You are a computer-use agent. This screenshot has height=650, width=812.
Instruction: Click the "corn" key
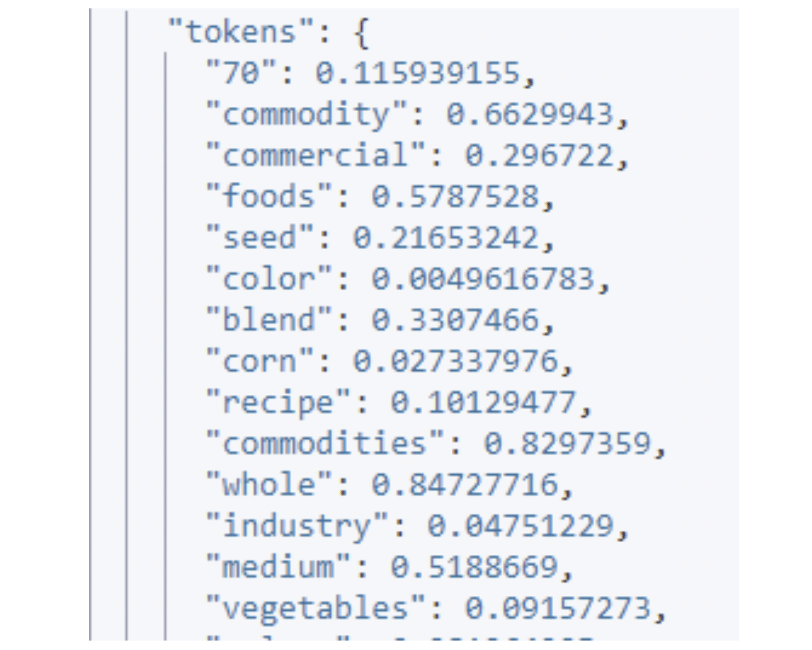click(259, 361)
